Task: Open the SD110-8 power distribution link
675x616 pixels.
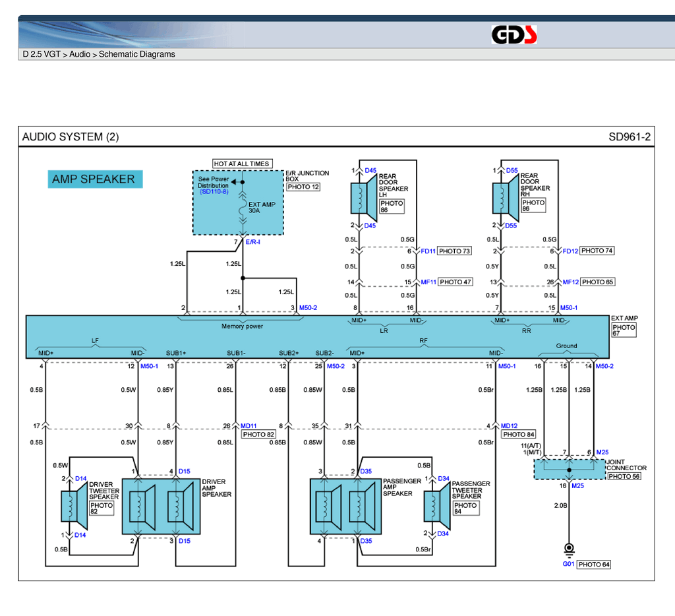Action: [x=214, y=192]
